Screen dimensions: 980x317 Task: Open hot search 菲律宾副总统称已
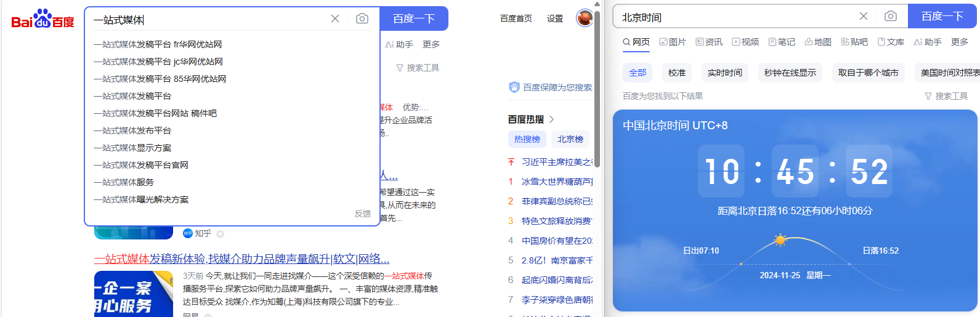(x=557, y=201)
